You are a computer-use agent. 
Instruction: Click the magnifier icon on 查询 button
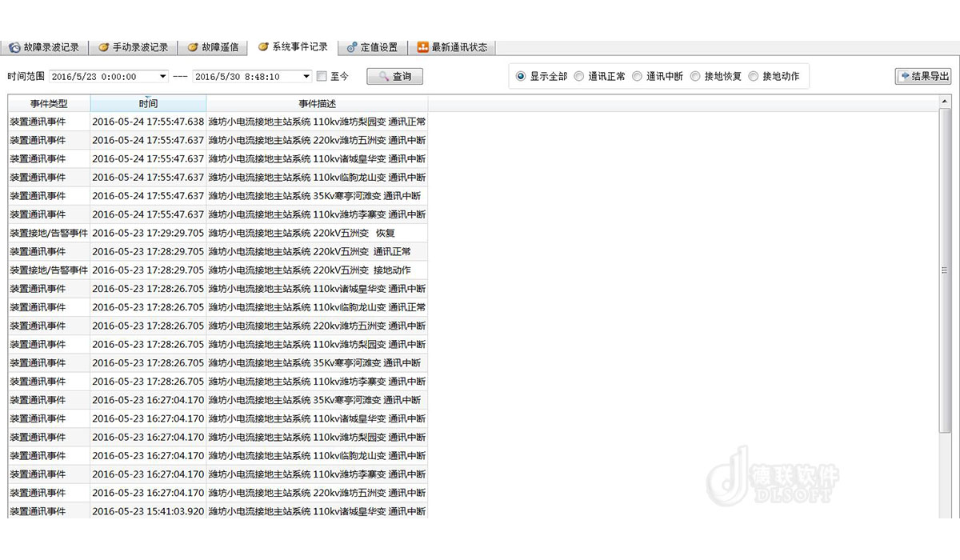(x=383, y=77)
